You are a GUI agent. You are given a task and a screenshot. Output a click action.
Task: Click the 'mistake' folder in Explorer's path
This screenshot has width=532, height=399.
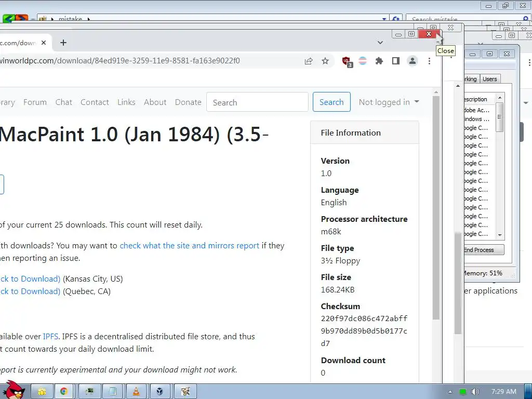pos(70,19)
